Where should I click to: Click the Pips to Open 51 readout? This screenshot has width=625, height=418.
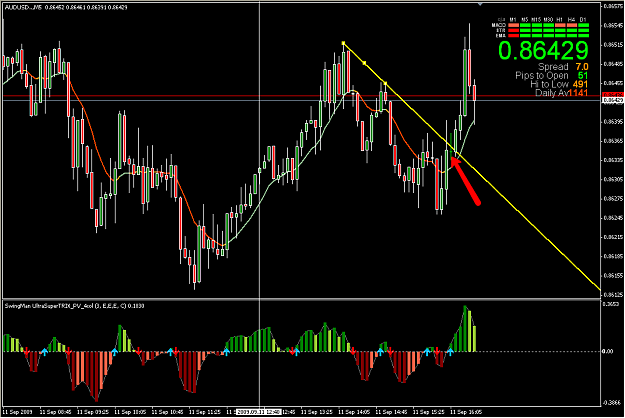(x=552, y=75)
